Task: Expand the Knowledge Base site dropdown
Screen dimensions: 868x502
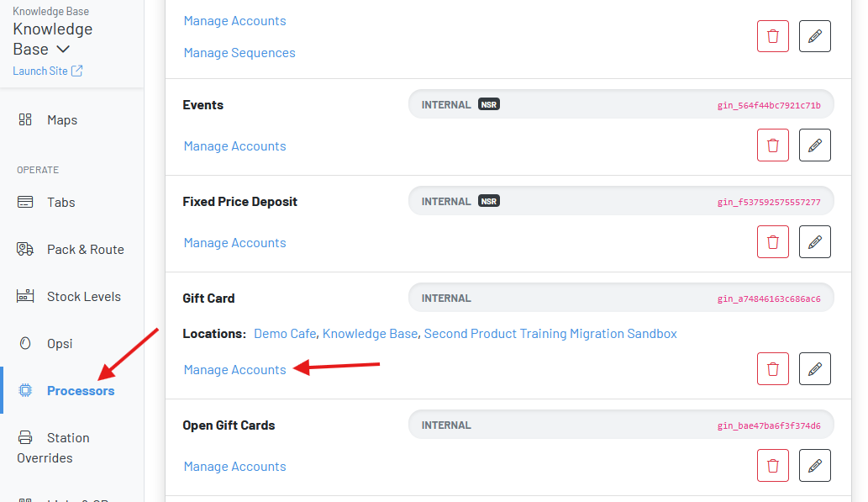Action: [x=63, y=50]
